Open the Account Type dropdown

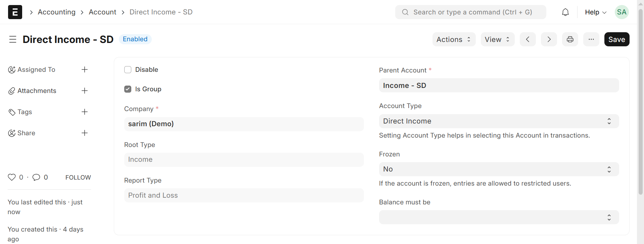[x=499, y=121]
